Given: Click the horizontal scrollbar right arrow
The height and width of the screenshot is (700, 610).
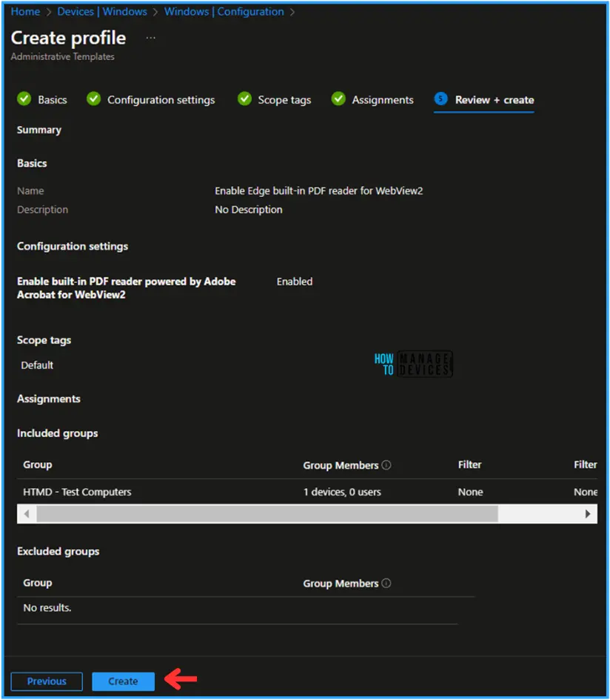Looking at the screenshot, I should [588, 514].
